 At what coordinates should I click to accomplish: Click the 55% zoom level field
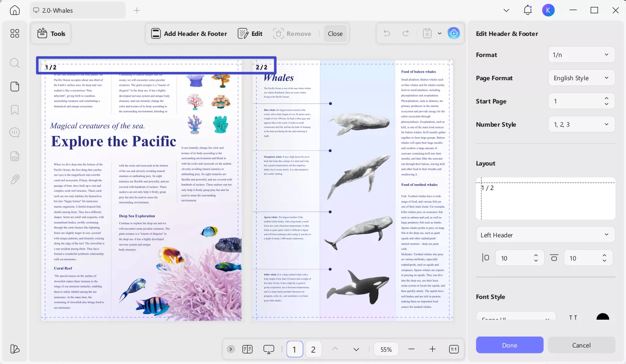click(x=386, y=349)
